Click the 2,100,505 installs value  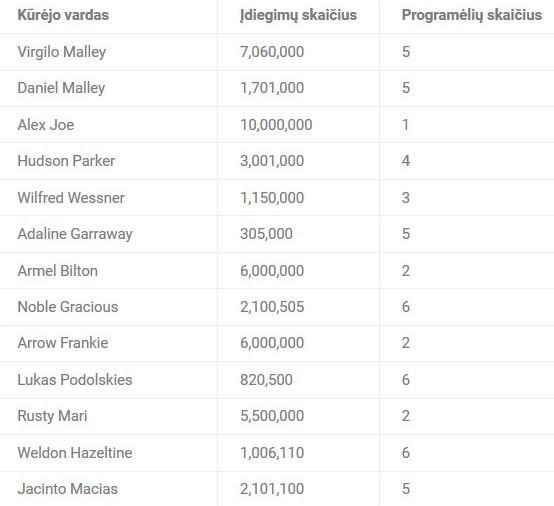pos(272,307)
